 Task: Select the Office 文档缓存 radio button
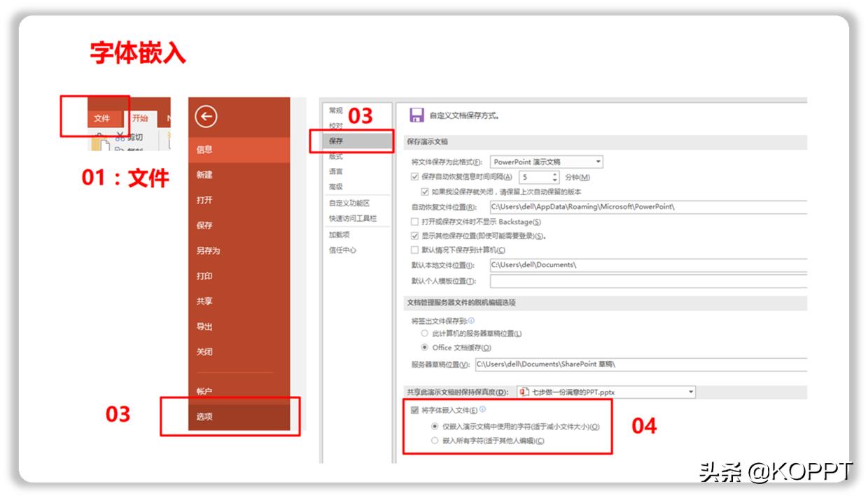pos(423,347)
